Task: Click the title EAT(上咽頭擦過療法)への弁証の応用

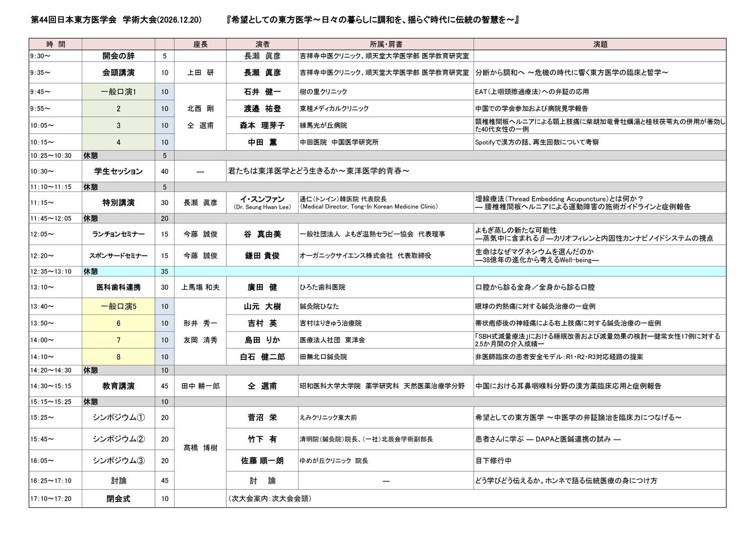Action: coord(532,92)
